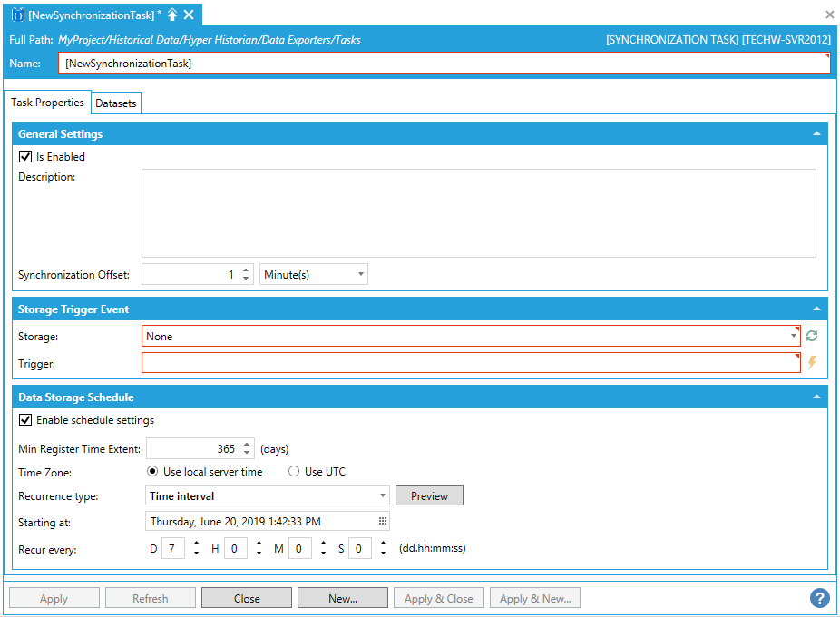Viewport: 840px width, 618px height.
Task: Select the Task Properties tab
Action: coord(47,103)
